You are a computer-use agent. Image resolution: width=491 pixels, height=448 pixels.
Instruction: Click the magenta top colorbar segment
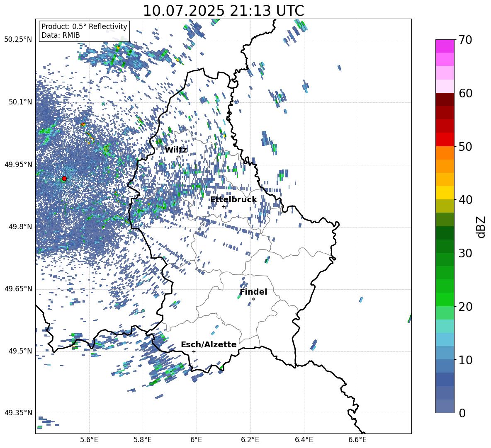click(x=445, y=46)
